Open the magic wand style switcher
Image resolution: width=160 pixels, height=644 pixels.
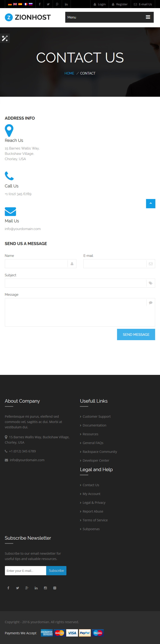pos(5,38)
